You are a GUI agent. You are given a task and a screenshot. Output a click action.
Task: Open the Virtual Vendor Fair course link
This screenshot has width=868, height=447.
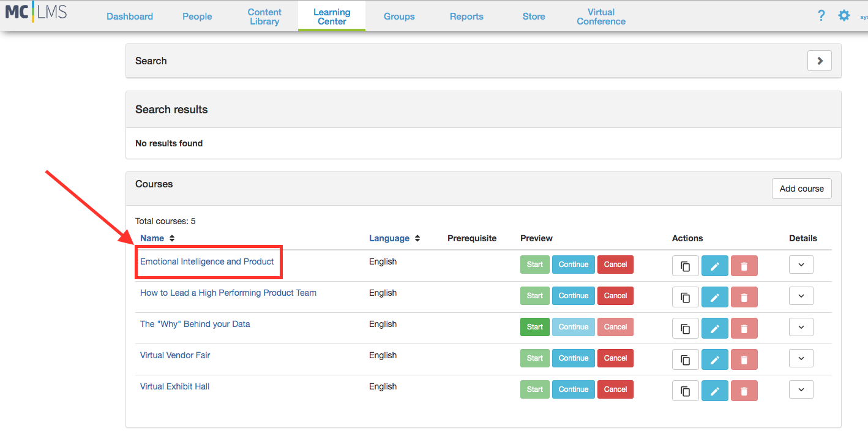(x=175, y=355)
